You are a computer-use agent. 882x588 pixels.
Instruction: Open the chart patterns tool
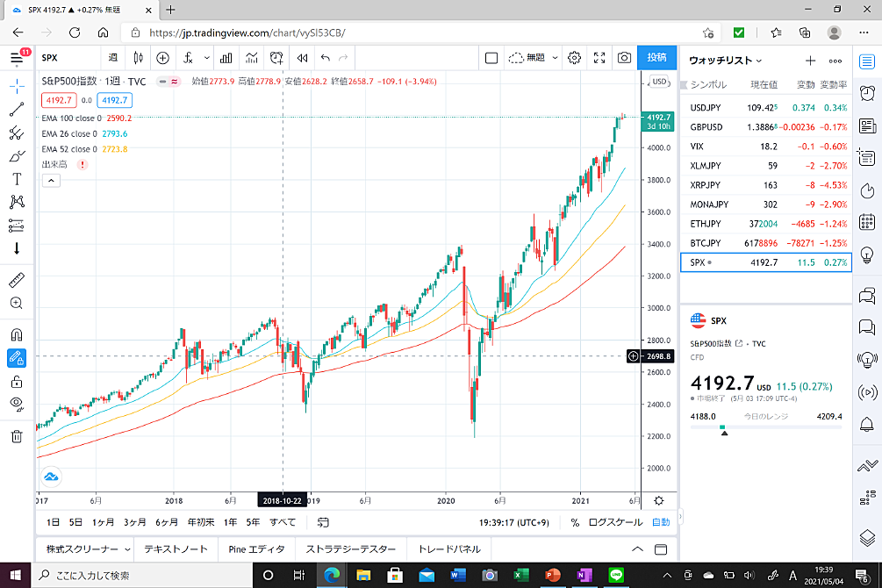17,202
